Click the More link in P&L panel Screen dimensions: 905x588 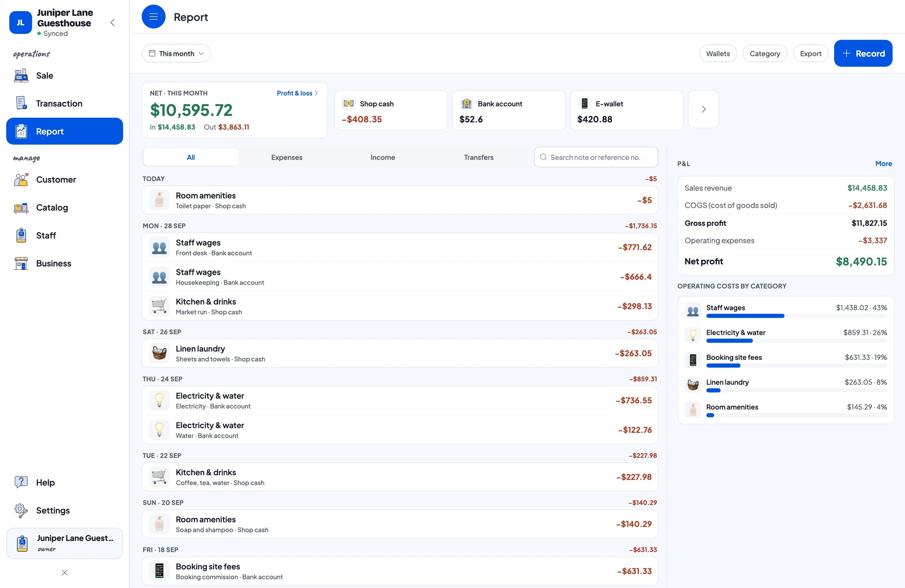click(x=883, y=164)
